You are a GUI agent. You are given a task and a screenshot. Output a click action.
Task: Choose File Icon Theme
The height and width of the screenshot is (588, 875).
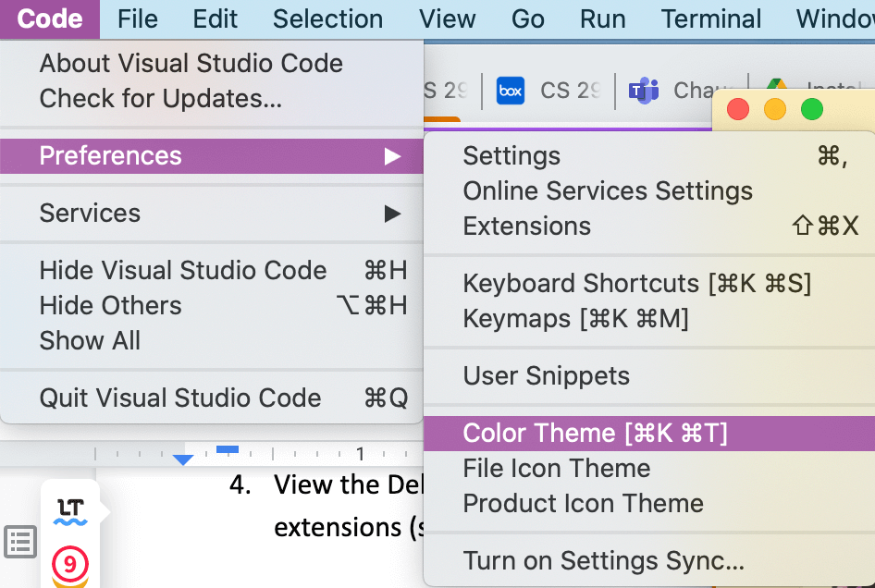point(556,468)
